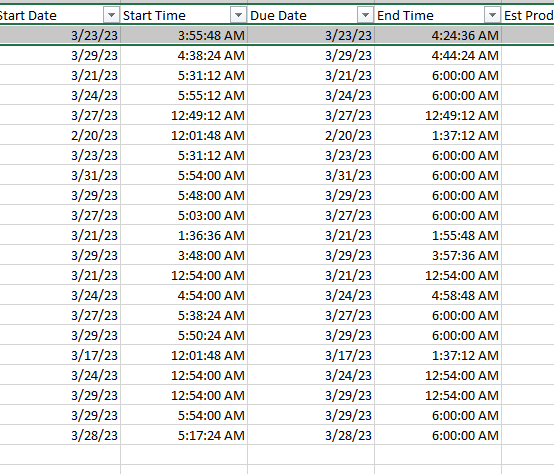Select start time cell 5:03:00 AM
Image resolution: width=554 pixels, height=474 pixels.
tap(184, 215)
